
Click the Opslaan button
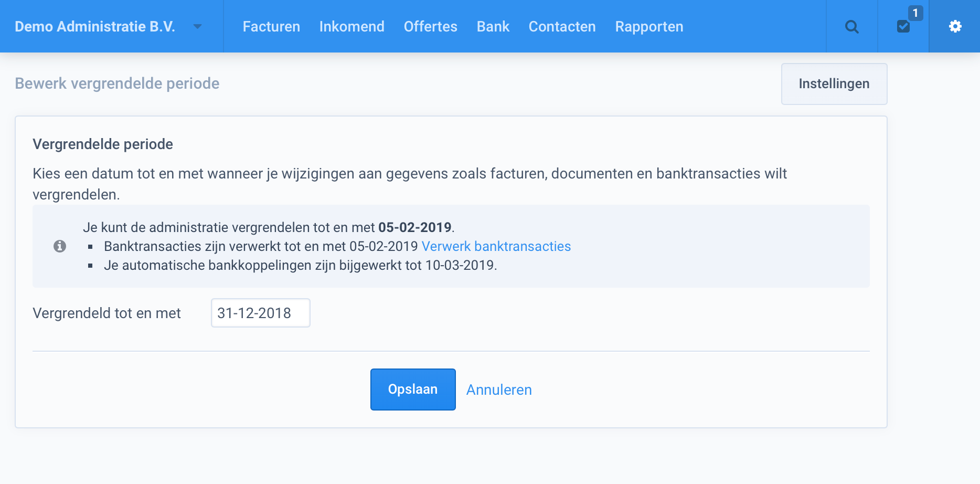pos(412,389)
